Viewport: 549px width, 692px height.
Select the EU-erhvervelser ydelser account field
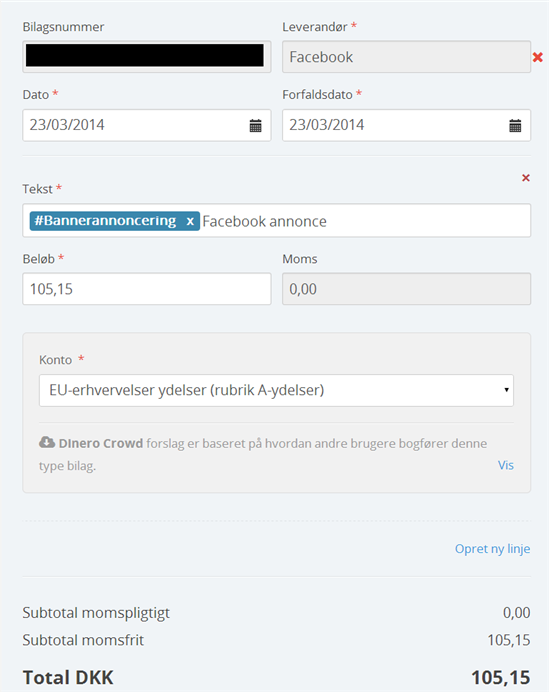276,390
